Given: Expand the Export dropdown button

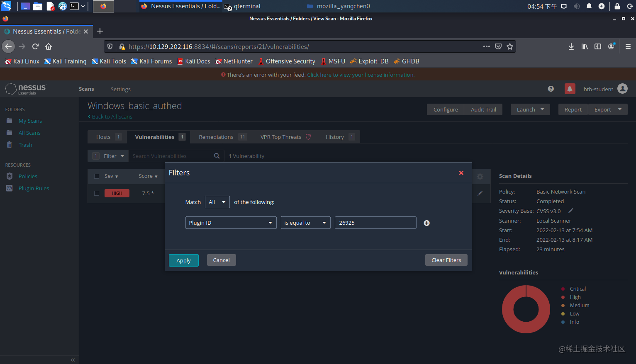Looking at the screenshot, I should 608,109.
